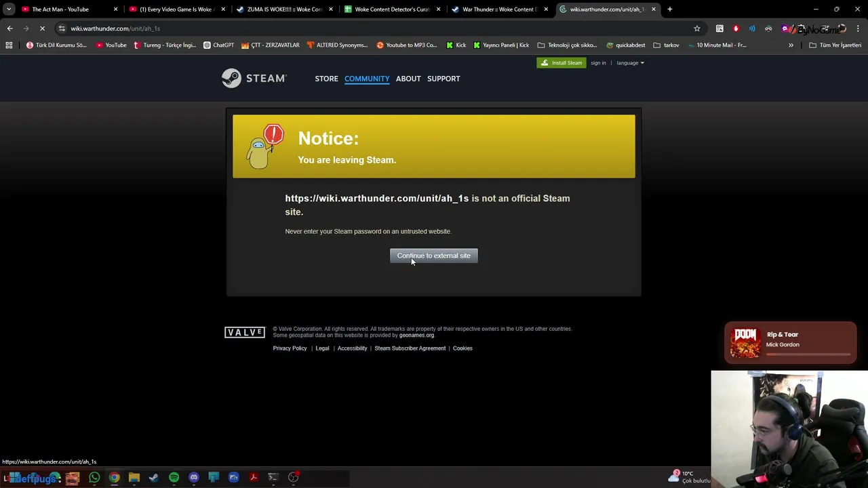Open the ALTERED Synonyms bookmark
The image size is (868, 488).
point(337,45)
